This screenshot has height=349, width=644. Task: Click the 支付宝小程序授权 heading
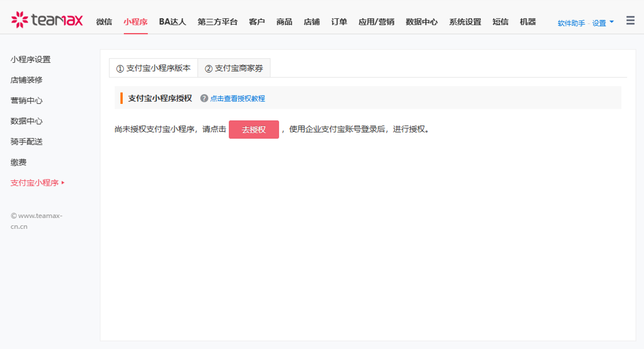160,98
